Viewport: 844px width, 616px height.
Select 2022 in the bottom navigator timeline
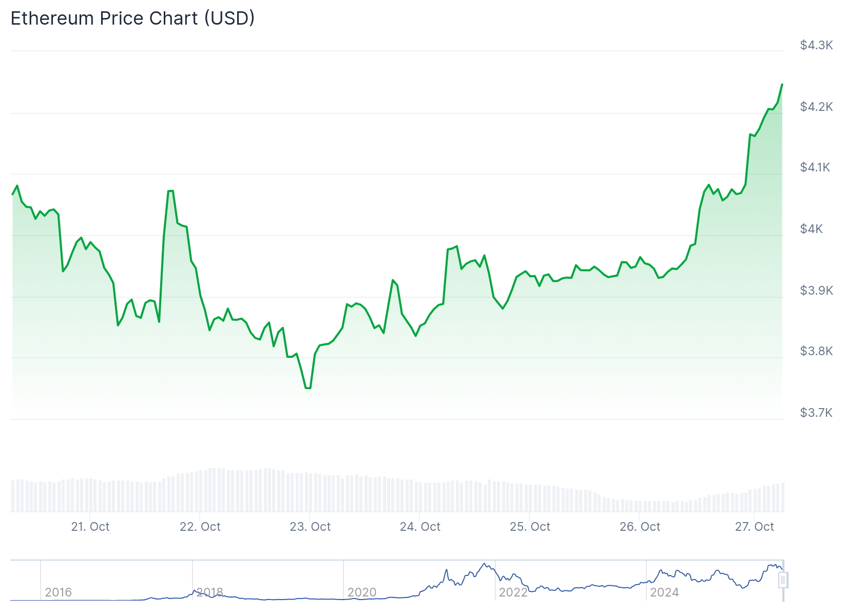[x=513, y=592]
